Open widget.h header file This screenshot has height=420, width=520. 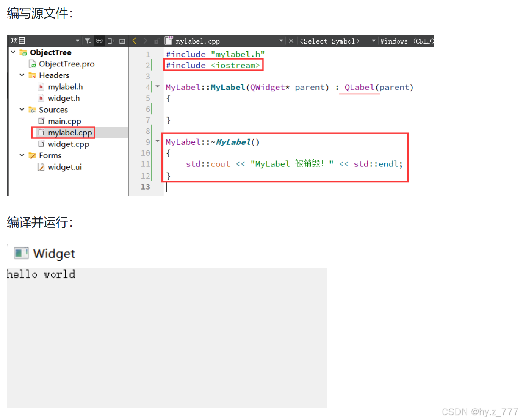(64, 98)
